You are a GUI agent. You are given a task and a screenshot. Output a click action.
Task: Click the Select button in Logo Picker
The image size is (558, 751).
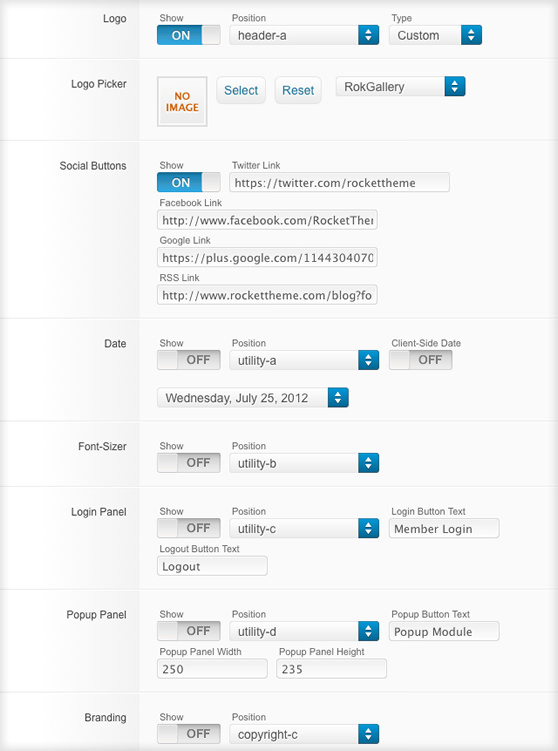[241, 90]
